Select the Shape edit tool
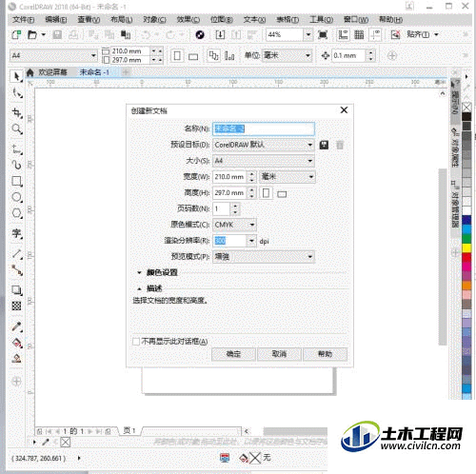 coord(16,93)
